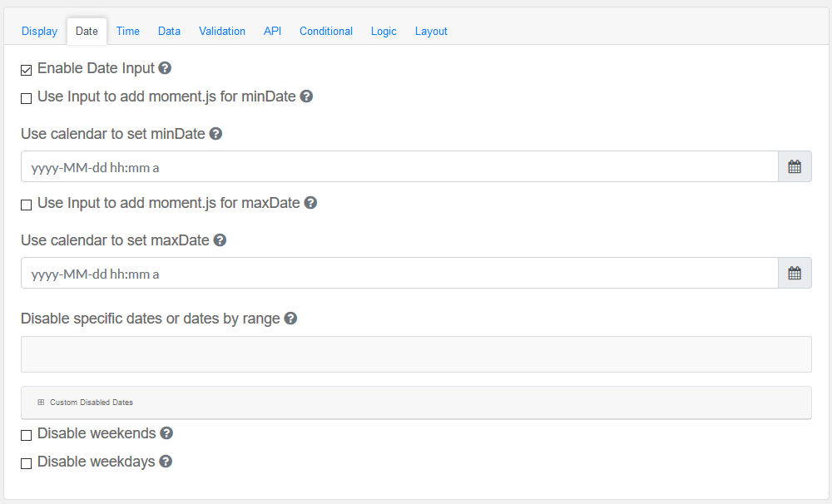Image resolution: width=832 pixels, height=504 pixels.
Task: Click help icon next to moment.js minDate
Action: click(306, 96)
